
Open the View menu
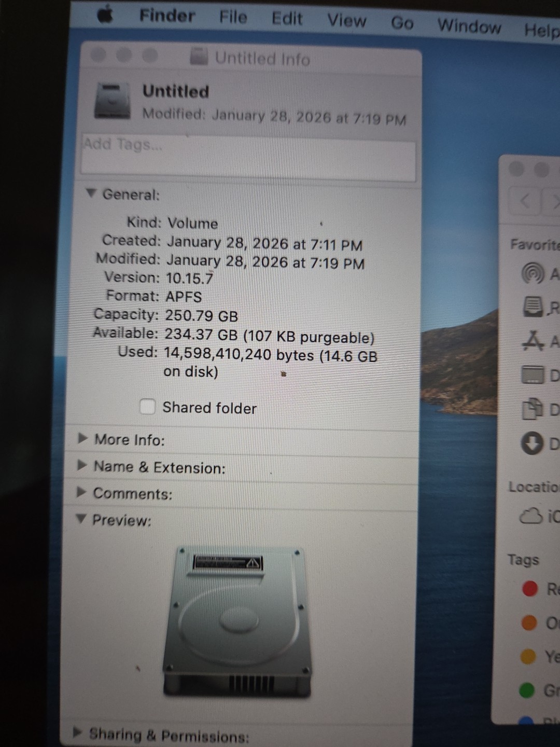coord(346,21)
